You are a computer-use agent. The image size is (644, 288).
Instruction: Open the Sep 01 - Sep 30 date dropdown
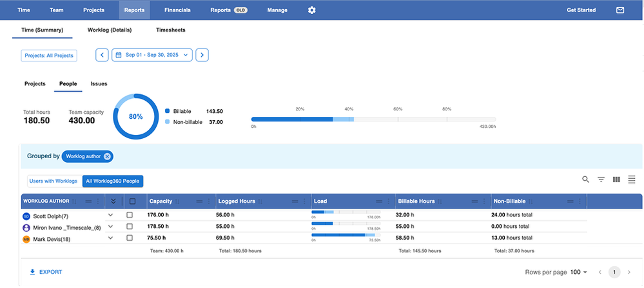pyautogui.click(x=152, y=55)
